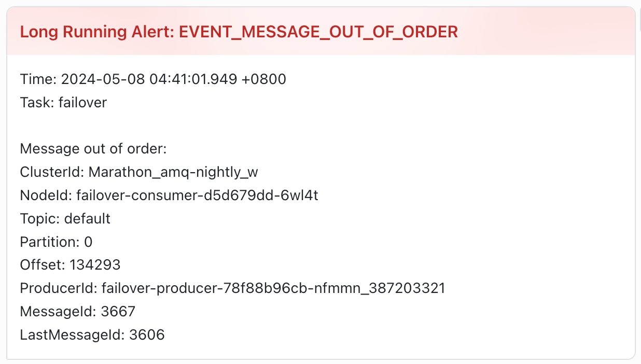Image resolution: width=641 pixels, height=364 pixels.
Task: Select the LastMessageId value 3606
Action: point(147,335)
